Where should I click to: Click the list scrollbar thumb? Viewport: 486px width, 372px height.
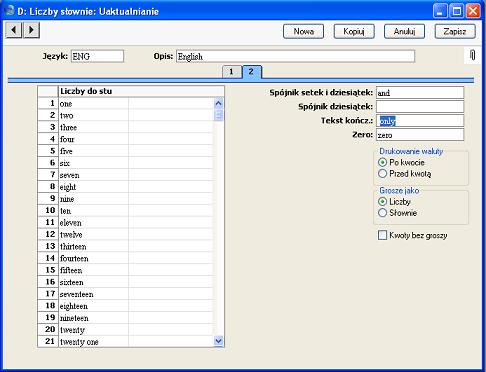click(218, 115)
